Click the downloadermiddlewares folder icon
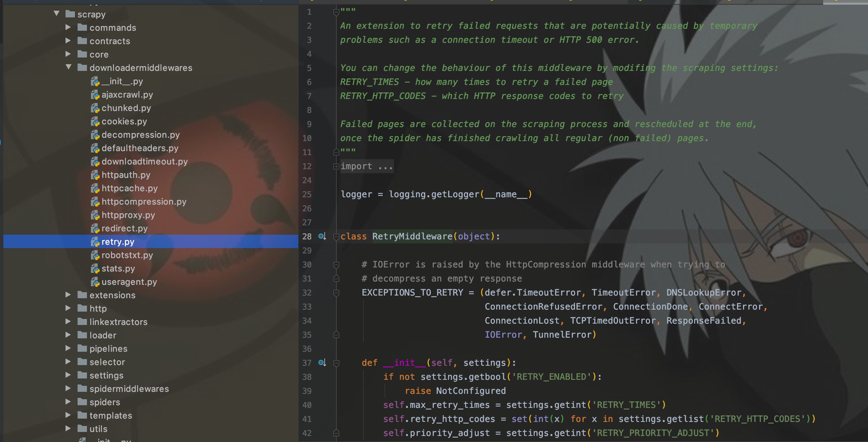 tap(82, 68)
